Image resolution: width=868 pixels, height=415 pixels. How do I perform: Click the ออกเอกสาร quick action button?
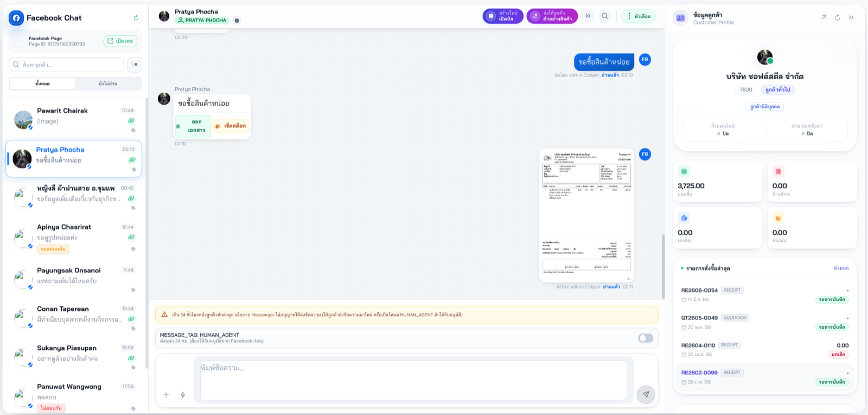193,126
